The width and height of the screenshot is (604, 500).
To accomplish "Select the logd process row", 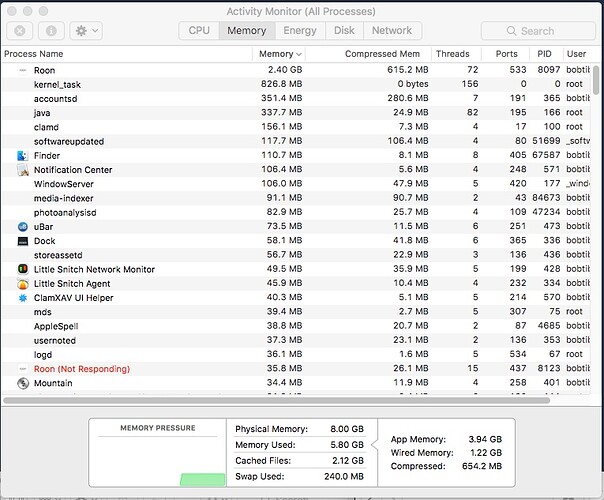I will [x=296, y=355].
